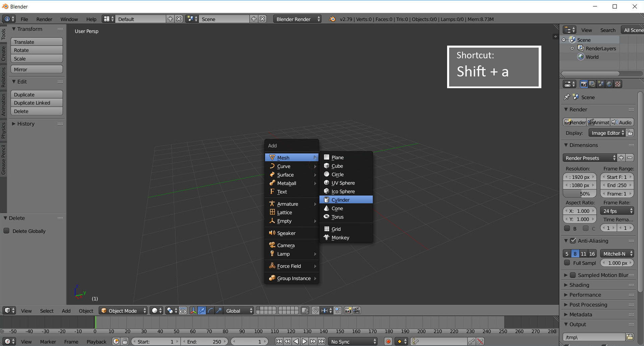Pin the properties context with pin icon
644x346 pixels.
[567, 97]
